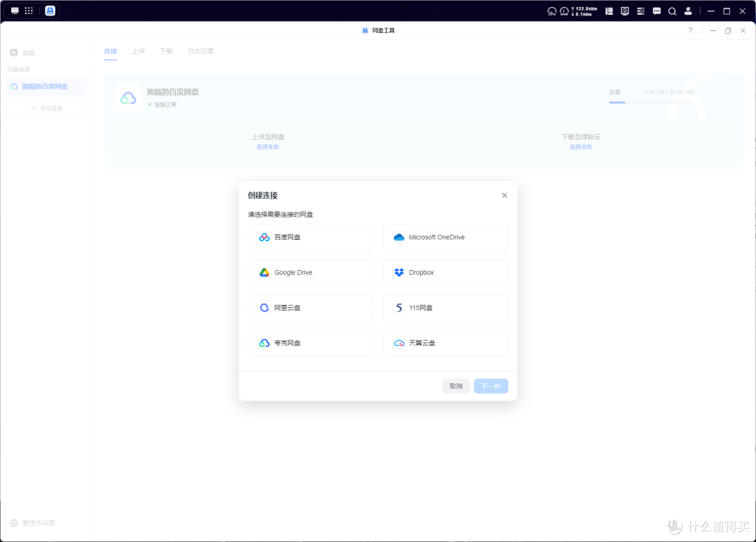Select 熊猫的百度网盘 in sidebar
756x542 pixels.
(x=46, y=87)
